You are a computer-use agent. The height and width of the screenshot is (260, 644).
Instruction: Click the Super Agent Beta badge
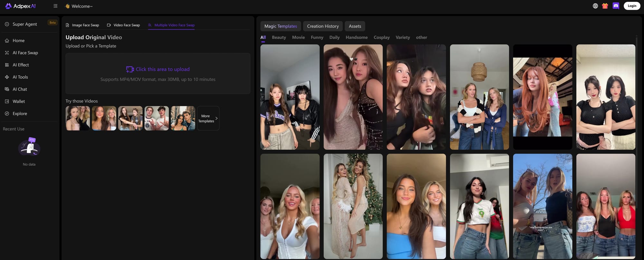tap(52, 23)
